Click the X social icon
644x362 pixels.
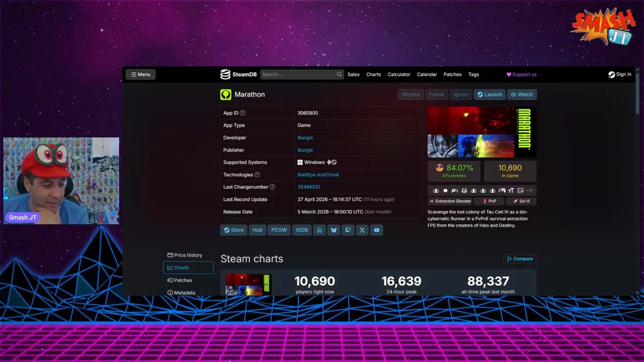click(x=362, y=230)
